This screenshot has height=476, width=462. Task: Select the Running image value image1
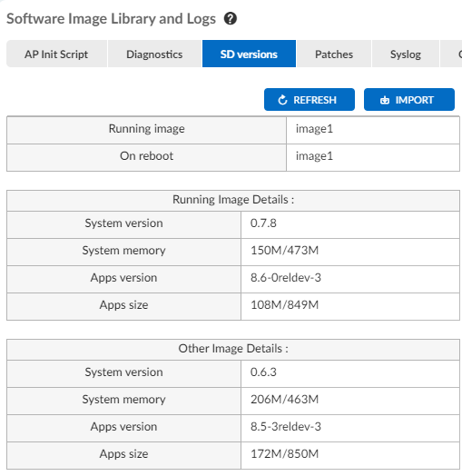pos(314,129)
